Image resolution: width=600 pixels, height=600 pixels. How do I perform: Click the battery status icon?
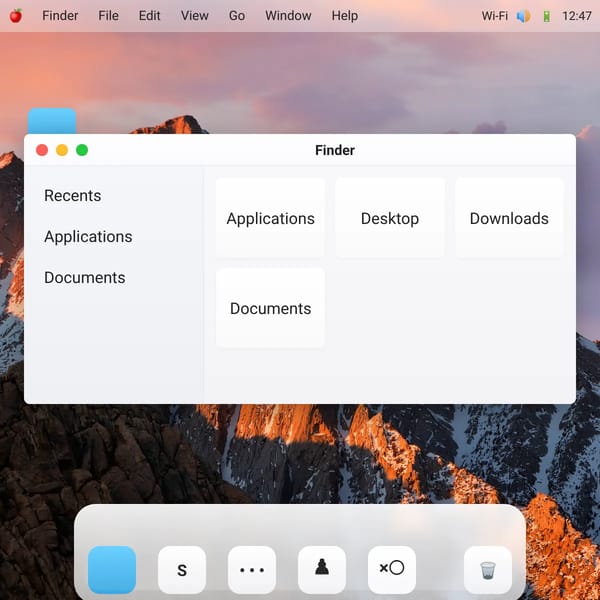tap(546, 16)
